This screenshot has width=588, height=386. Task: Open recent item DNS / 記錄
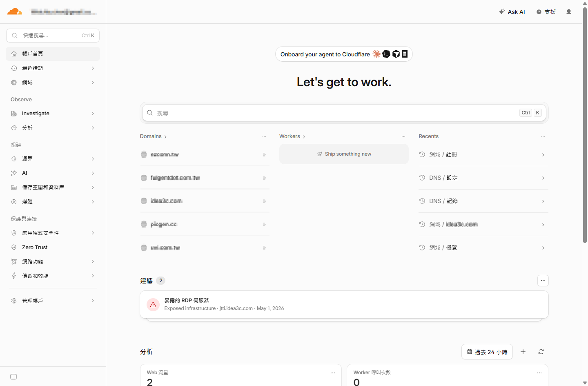point(483,201)
